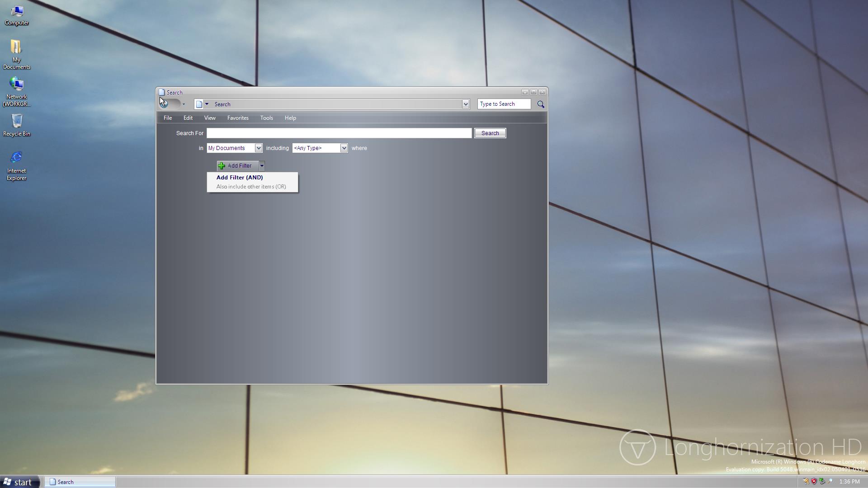Expand the My Documents location dropdown
This screenshot has width=868, height=488.
(x=258, y=148)
